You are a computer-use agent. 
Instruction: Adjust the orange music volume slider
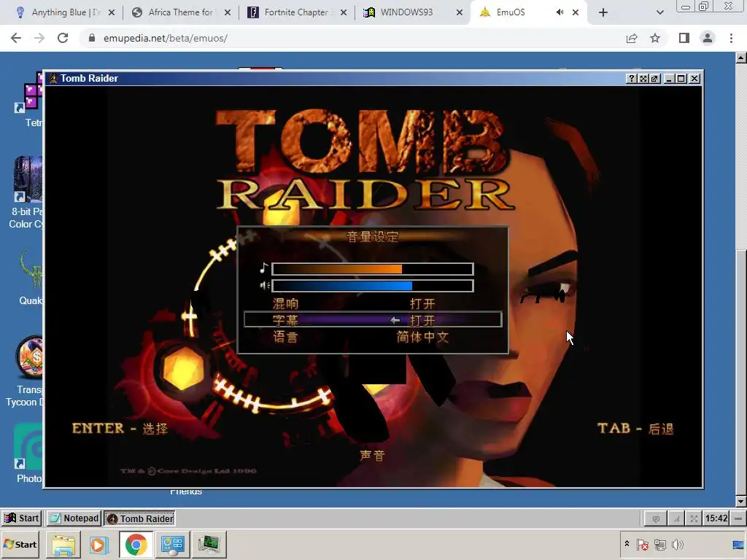point(373,269)
